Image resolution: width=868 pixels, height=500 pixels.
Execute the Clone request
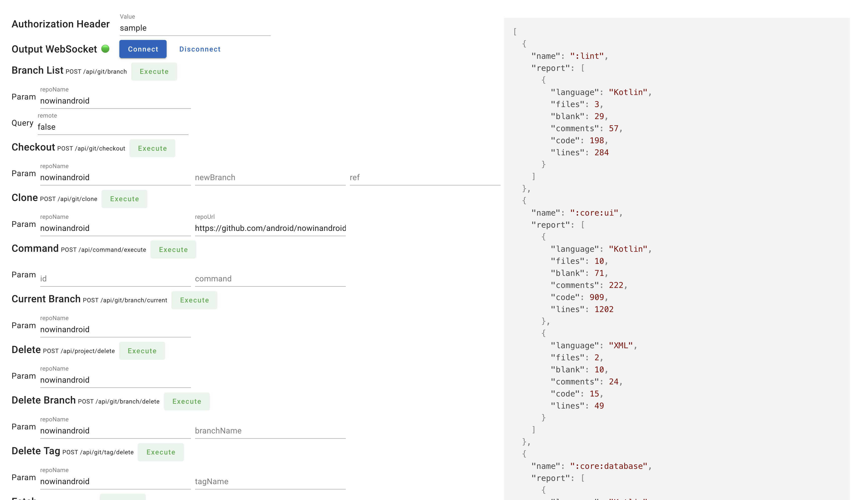124,199
